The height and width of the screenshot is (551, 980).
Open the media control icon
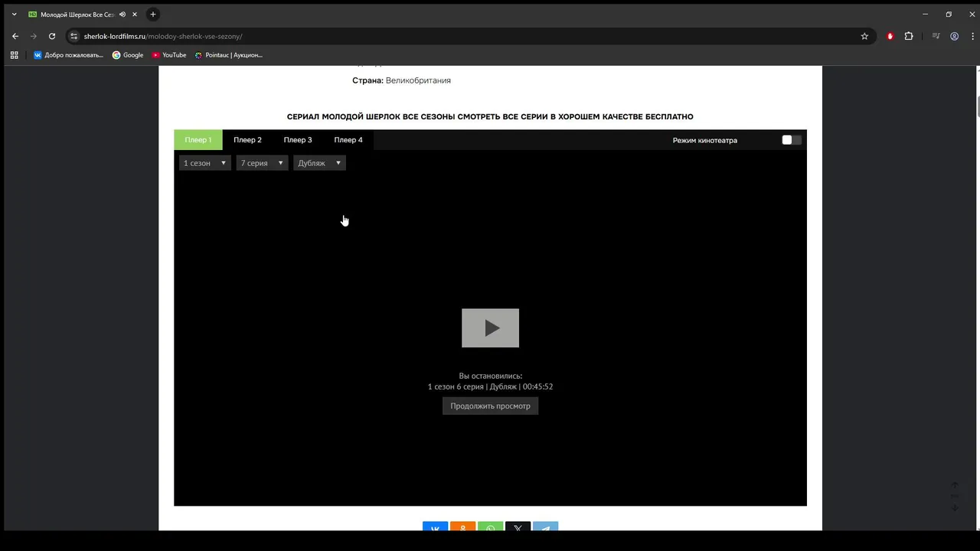coord(936,36)
